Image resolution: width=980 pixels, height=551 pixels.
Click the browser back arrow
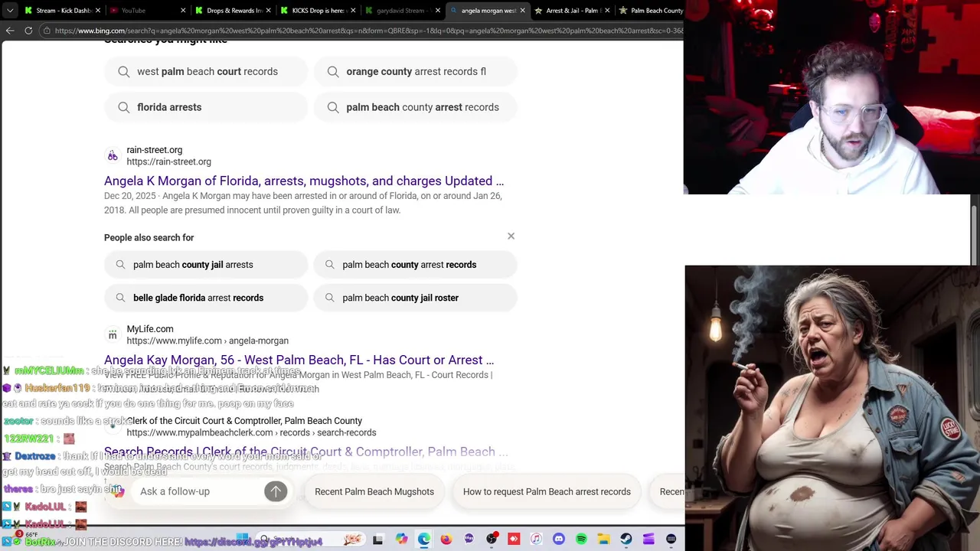[10, 31]
